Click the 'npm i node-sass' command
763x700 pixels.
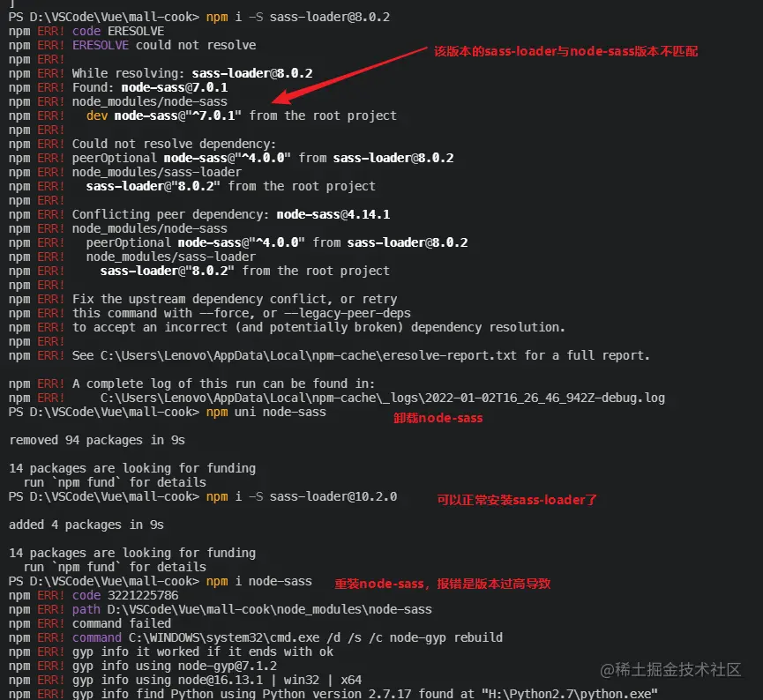coord(258,581)
